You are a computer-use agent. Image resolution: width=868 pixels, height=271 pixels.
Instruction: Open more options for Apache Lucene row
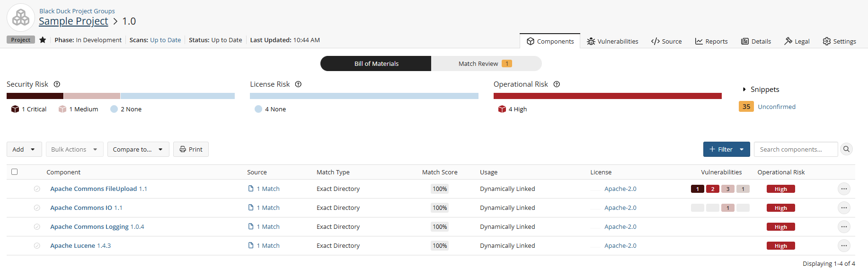click(844, 245)
